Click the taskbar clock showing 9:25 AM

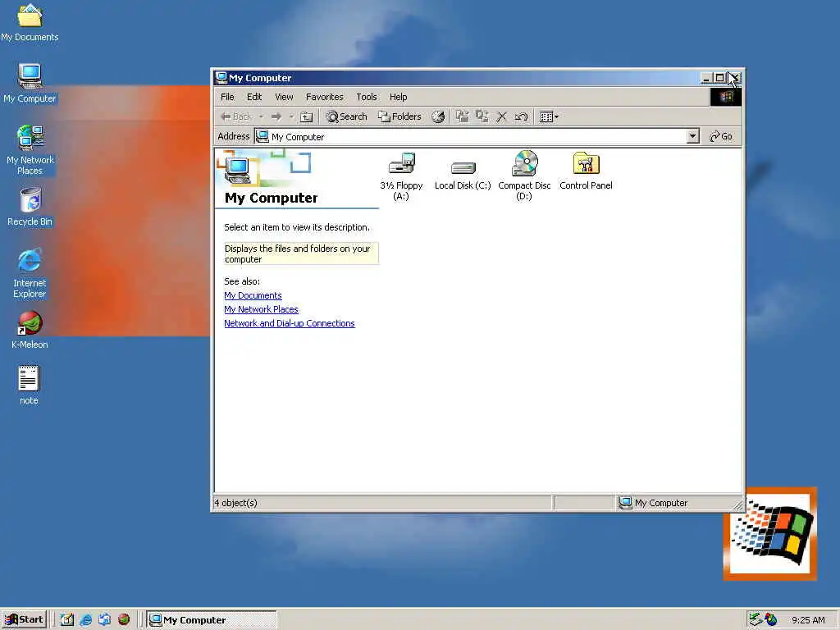click(x=808, y=620)
